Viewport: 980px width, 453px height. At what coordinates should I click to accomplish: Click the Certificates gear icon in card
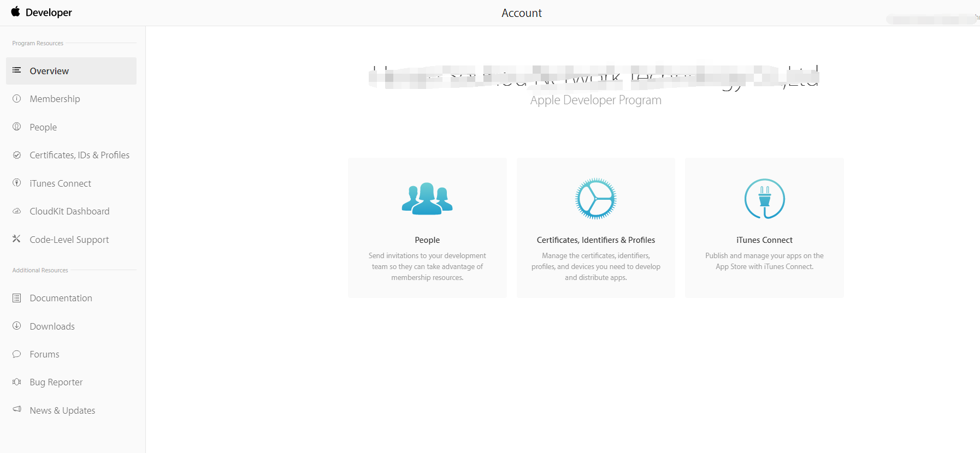point(596,199)
